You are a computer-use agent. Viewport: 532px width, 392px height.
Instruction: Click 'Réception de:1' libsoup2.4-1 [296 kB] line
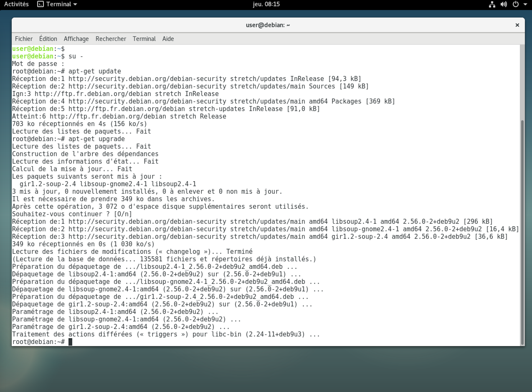tap(252, 222)
